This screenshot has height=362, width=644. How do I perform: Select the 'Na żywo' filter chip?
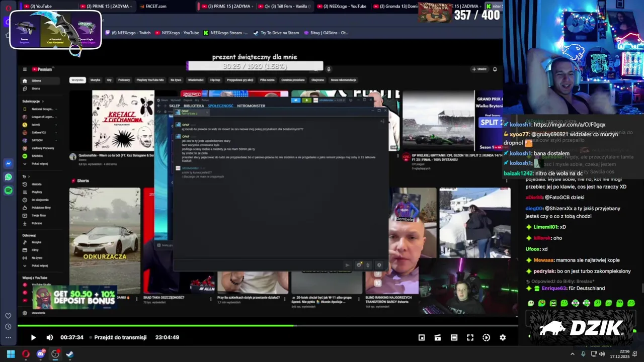point(176,80)
